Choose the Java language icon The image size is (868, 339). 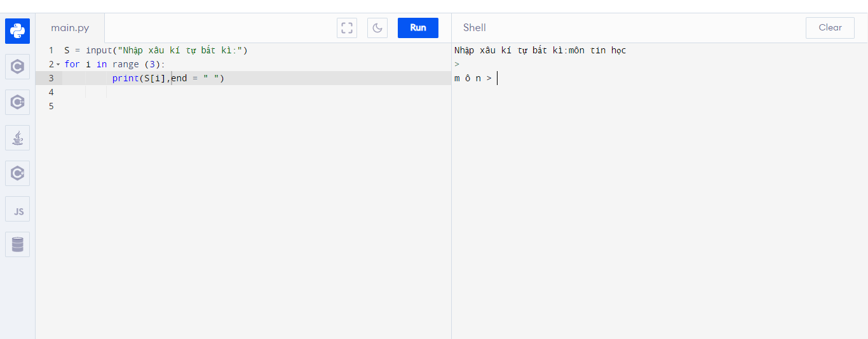point(17,137)
